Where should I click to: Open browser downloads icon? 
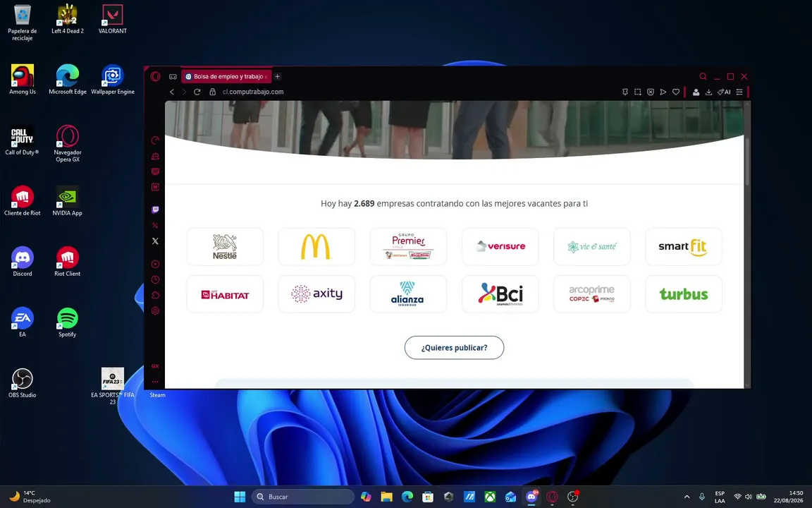click(708, 92)
